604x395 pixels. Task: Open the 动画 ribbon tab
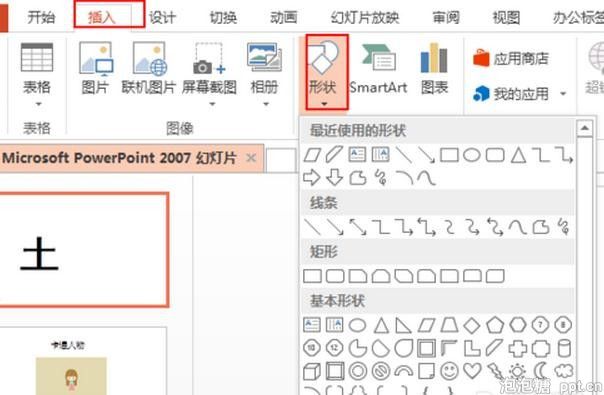284,17
